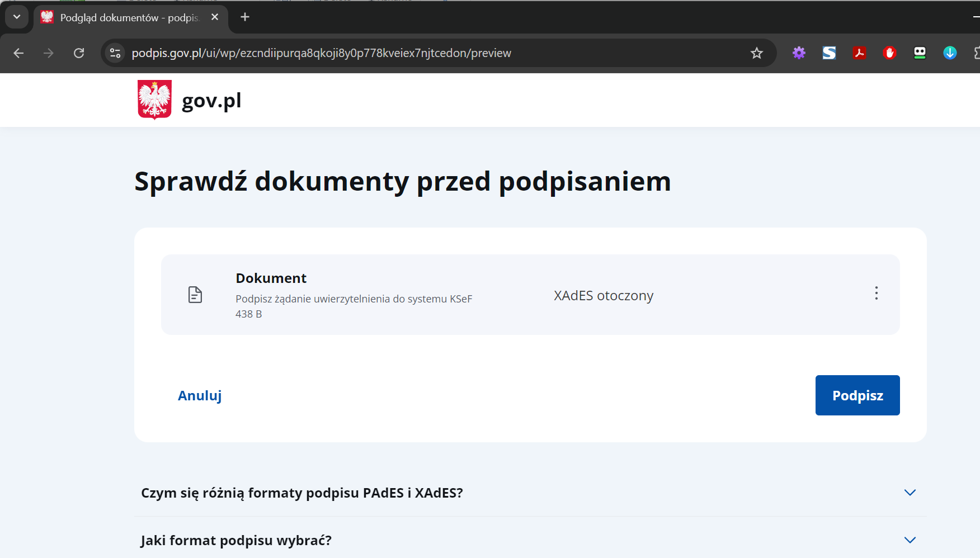Viewport: 980px width, 558px height.
Task: Open the document three-dot options menu
Action: tap(876, 294)
